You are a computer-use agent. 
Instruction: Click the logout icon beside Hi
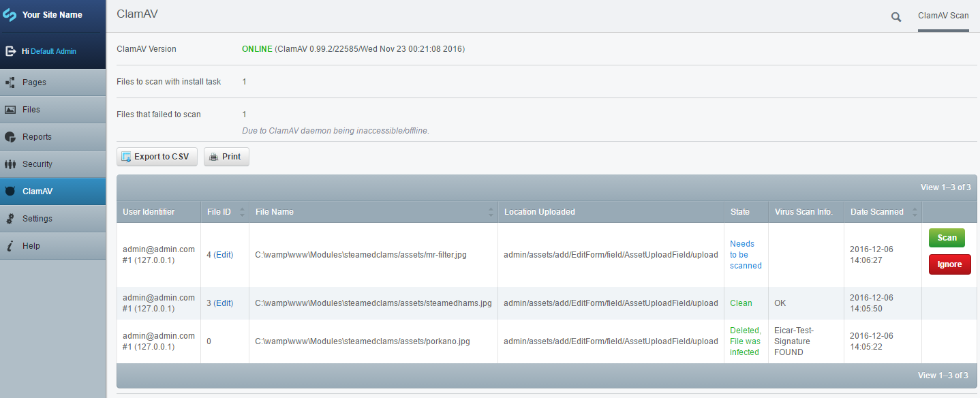coord(11,51)
